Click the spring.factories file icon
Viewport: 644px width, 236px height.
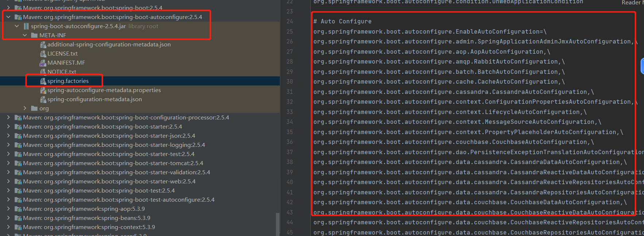click(x=43, y=81)
